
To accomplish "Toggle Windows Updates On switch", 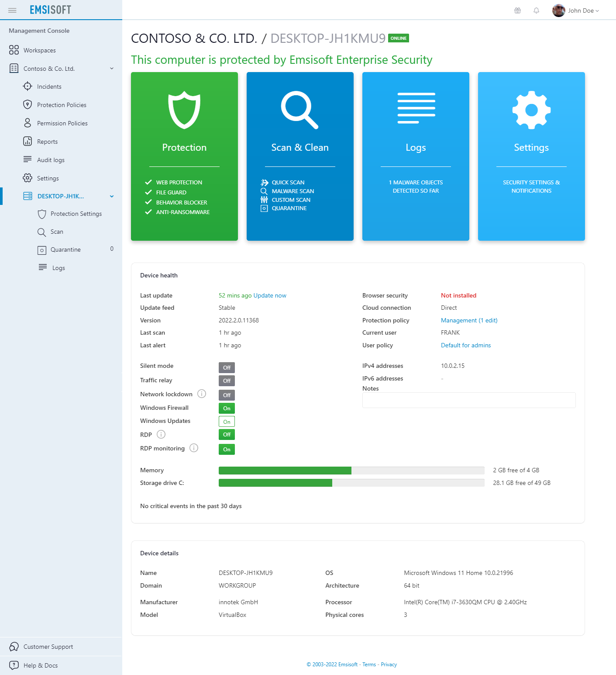I will pos(227,421).
